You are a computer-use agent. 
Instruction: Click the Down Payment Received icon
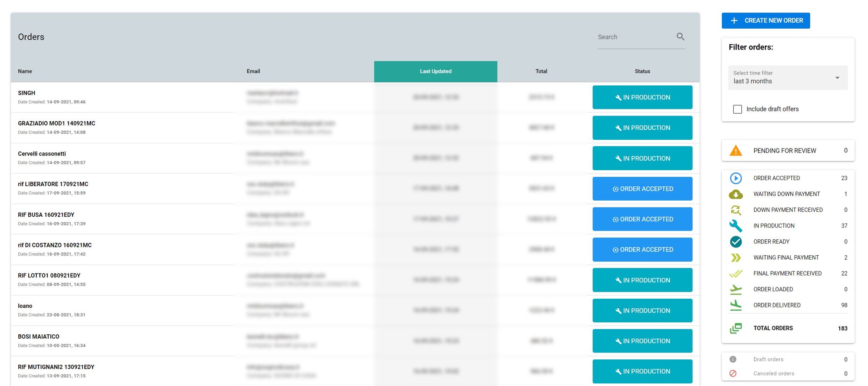[736, 210]
